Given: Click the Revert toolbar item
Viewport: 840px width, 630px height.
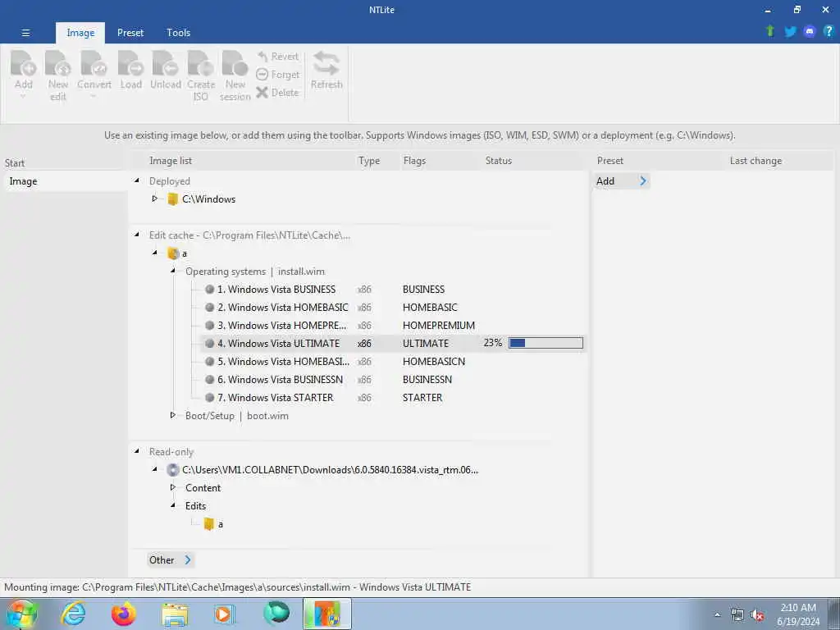Looking at the screenshot, I should pyautogui.click(x=277, y=57).
